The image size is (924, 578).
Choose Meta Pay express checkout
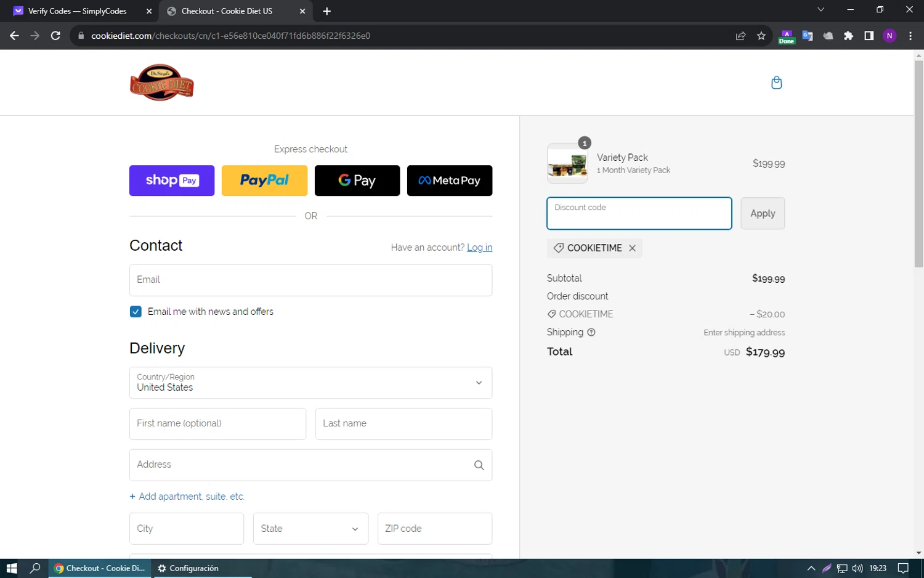click(450, 181)
